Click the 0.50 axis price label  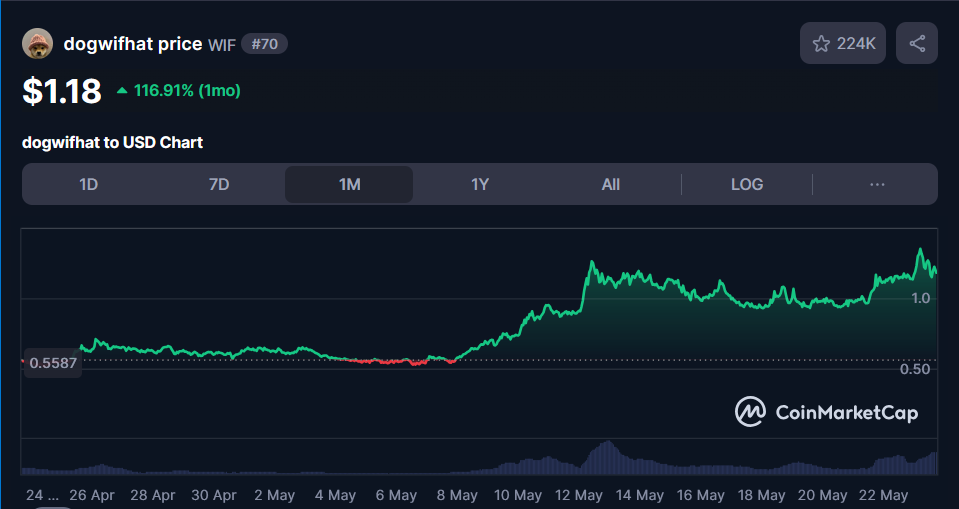click(915, 369)
